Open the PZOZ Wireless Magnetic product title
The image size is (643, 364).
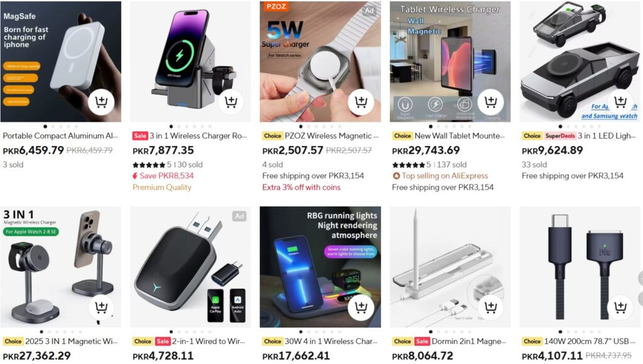pyautogui.click(x=332, y=136)
